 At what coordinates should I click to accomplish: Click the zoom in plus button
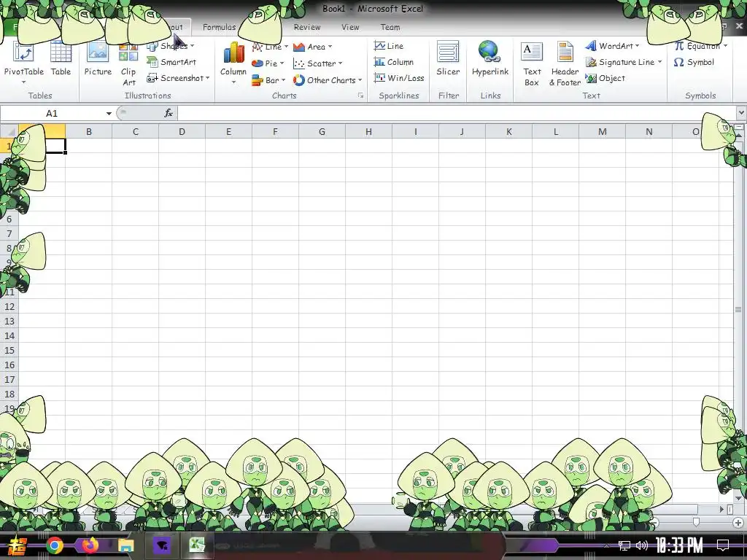(x=738, y=523)
